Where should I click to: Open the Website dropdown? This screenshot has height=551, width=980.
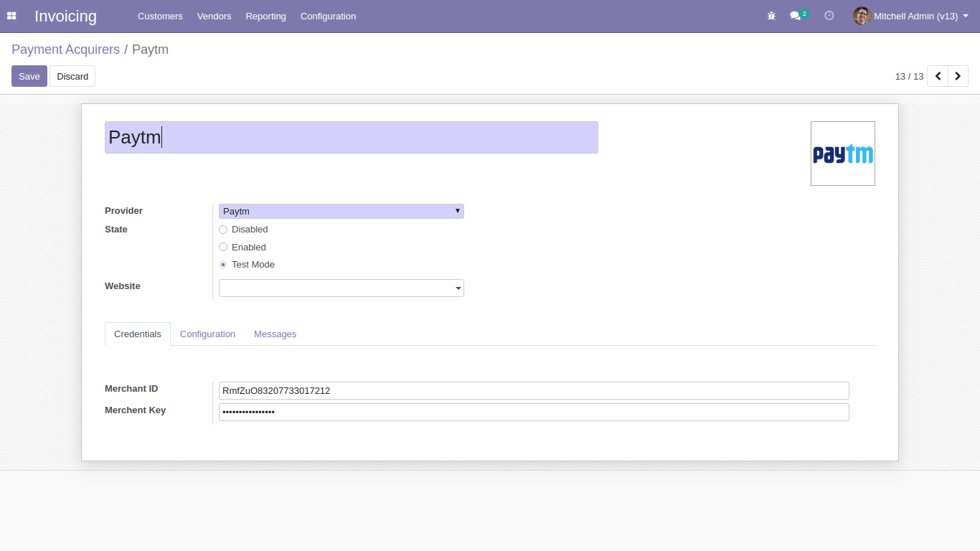(x=341, y=288)
